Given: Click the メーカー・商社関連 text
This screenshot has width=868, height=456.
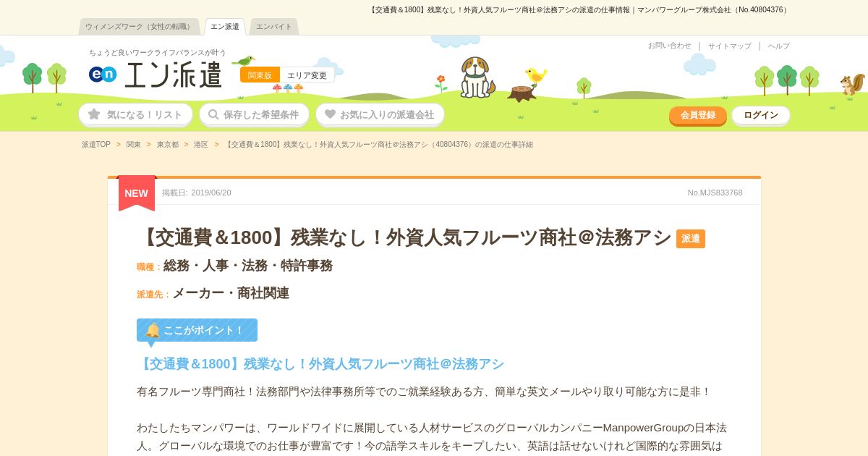Looking at the screenshot, I should tap(231, 293).
